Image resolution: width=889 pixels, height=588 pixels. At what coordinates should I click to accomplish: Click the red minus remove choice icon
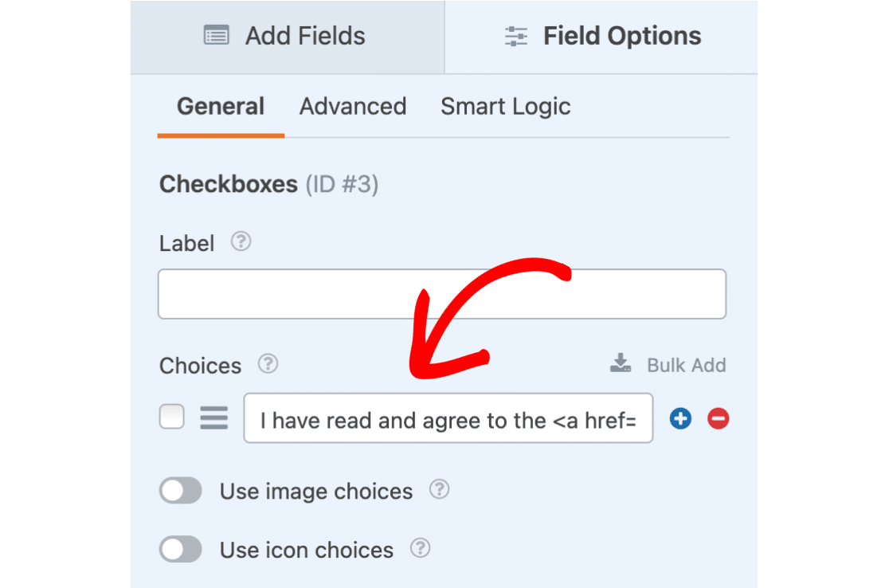pos(719,418)
